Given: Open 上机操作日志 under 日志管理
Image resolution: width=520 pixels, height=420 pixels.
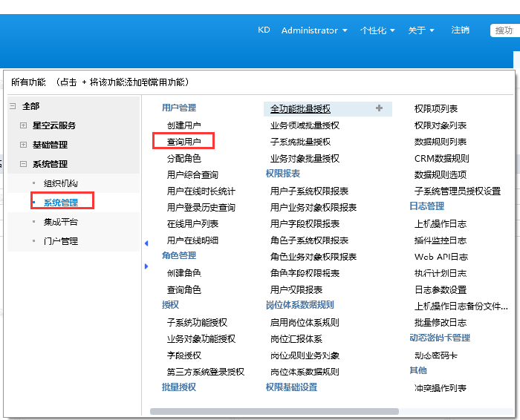Looking at the screenshot, I should pos(441,224).
